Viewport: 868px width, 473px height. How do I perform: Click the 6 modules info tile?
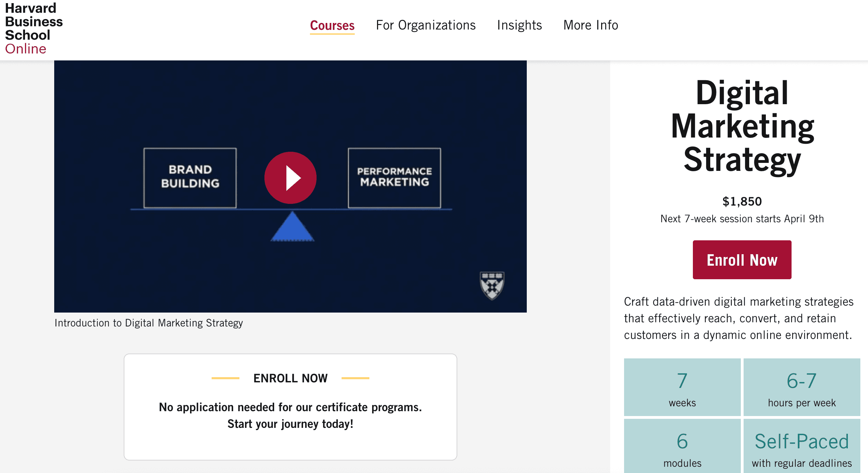point(682,446)
